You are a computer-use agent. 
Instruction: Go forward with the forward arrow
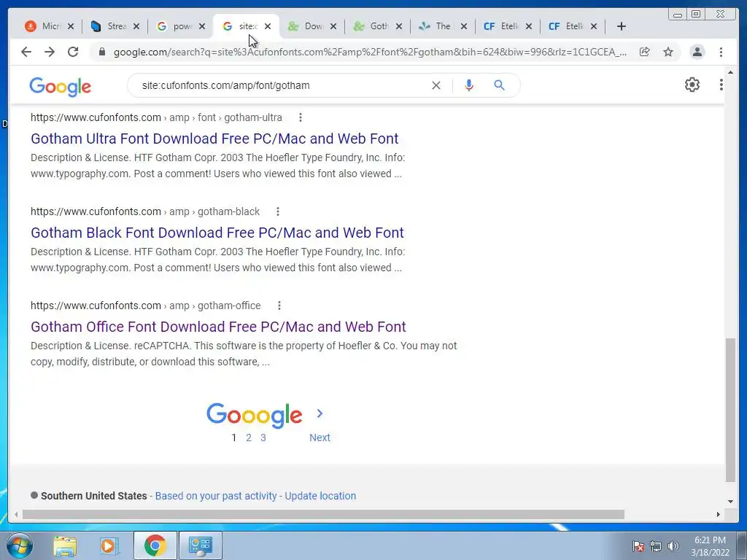[x=50, y=52]
